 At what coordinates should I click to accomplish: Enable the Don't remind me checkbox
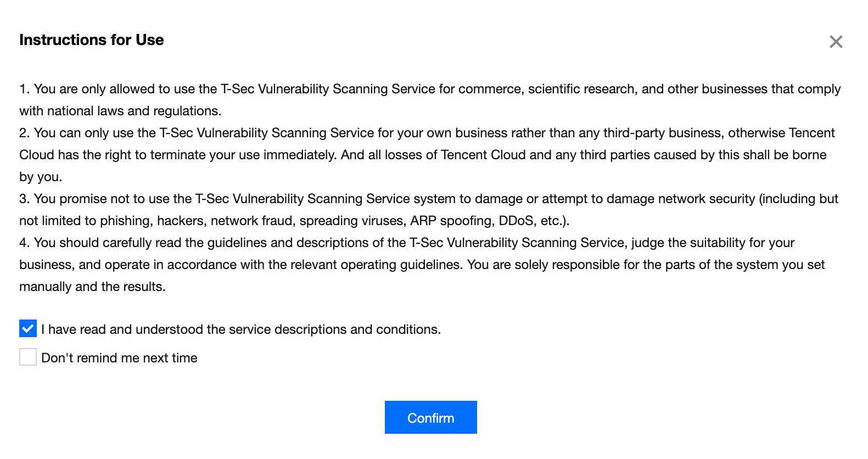pyautogui.click(x=28, y=357)
